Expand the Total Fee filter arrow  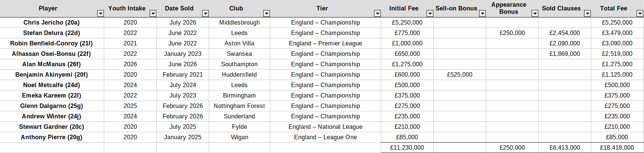(x=640, y=13)
